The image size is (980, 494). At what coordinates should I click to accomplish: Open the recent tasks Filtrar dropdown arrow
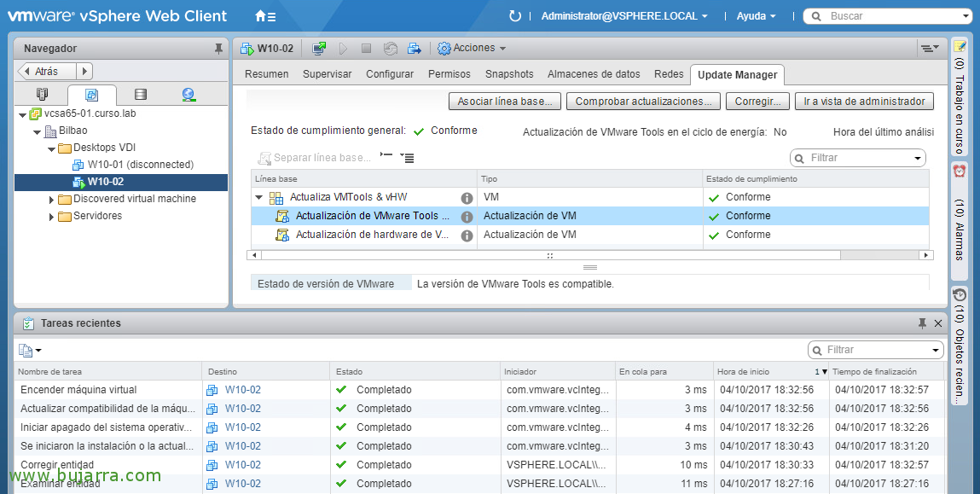(936, 350)
